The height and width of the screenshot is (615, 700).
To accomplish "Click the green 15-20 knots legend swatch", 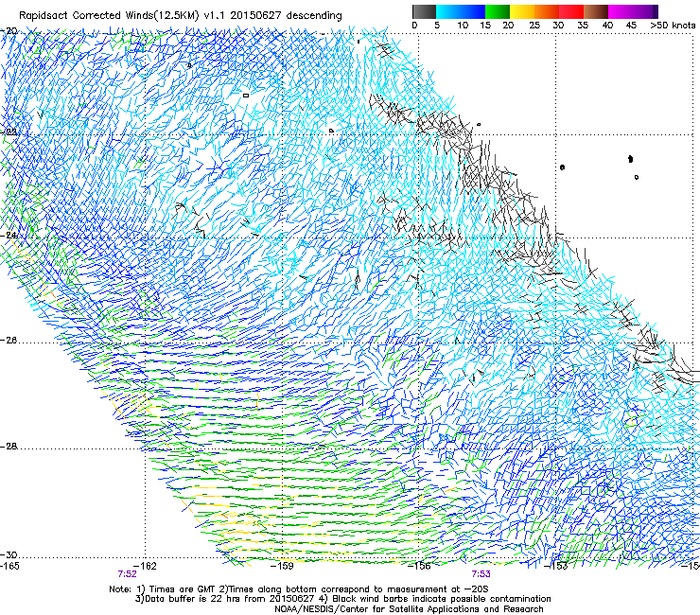I will click(498, 11).
